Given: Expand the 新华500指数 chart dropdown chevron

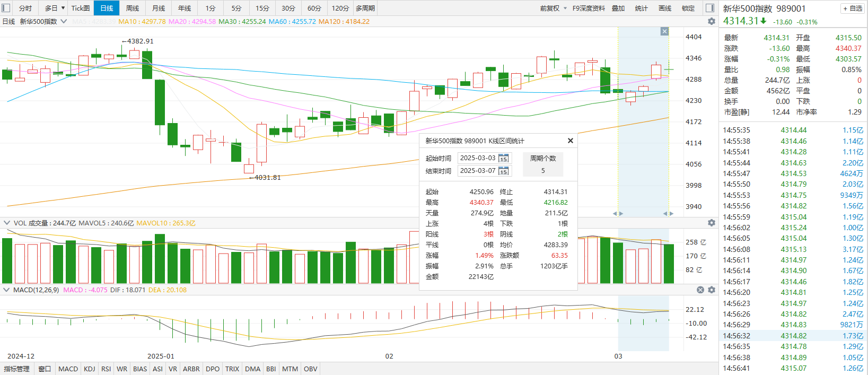Looking at the screenshot, I should coord(64,21).
